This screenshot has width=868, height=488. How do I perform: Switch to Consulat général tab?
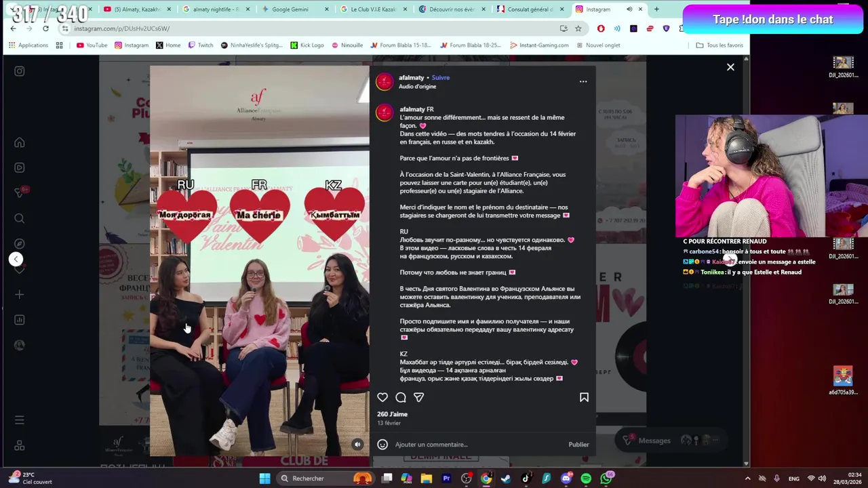click(x=530, y=9)
